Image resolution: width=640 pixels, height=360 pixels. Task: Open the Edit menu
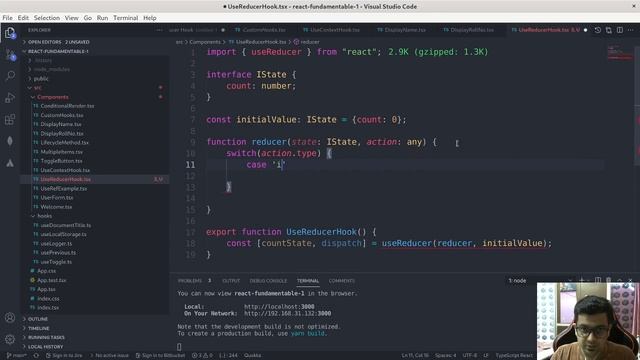click(23, 18)
